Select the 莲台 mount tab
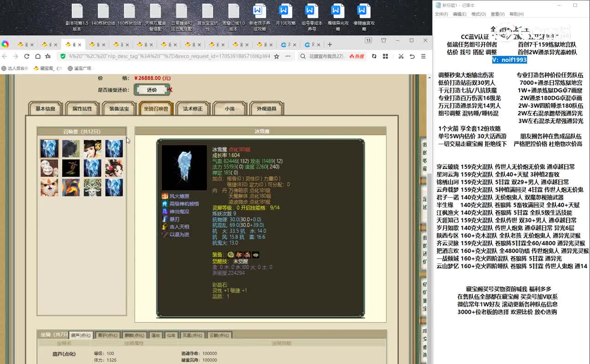This screenshot has height=364, width=590. [x=156, y=335]
